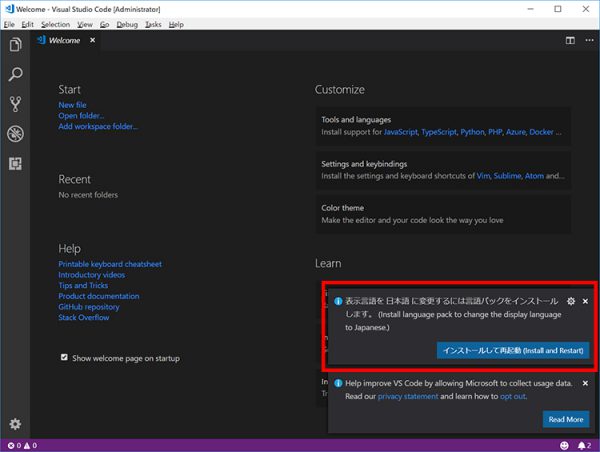
Task: Open the Go menu
Action: pyautogui.click(x=104, y=24)
